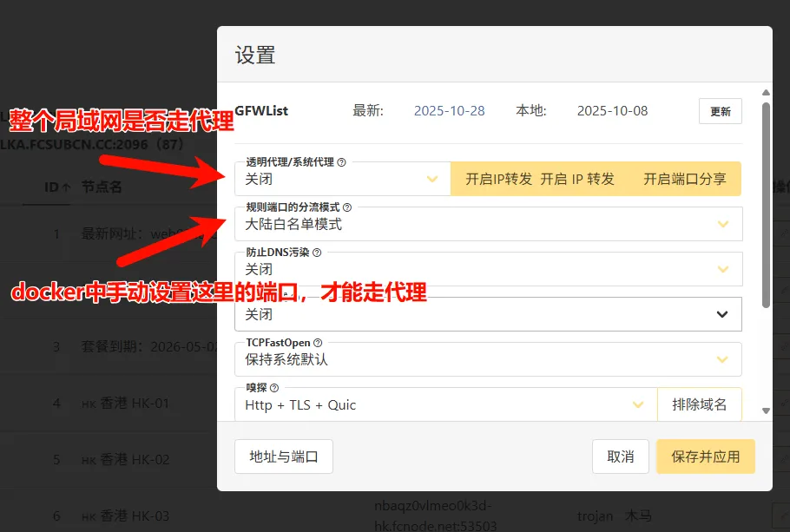Click the latest GFWList date 2025-10-28 link

click(x=449, y=111)
